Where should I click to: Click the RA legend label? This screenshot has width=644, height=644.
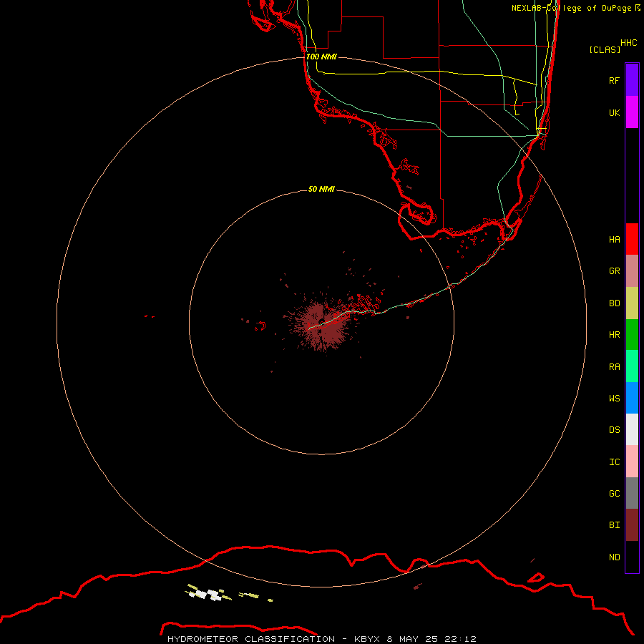pyautogui.click(x=615, y=367)
